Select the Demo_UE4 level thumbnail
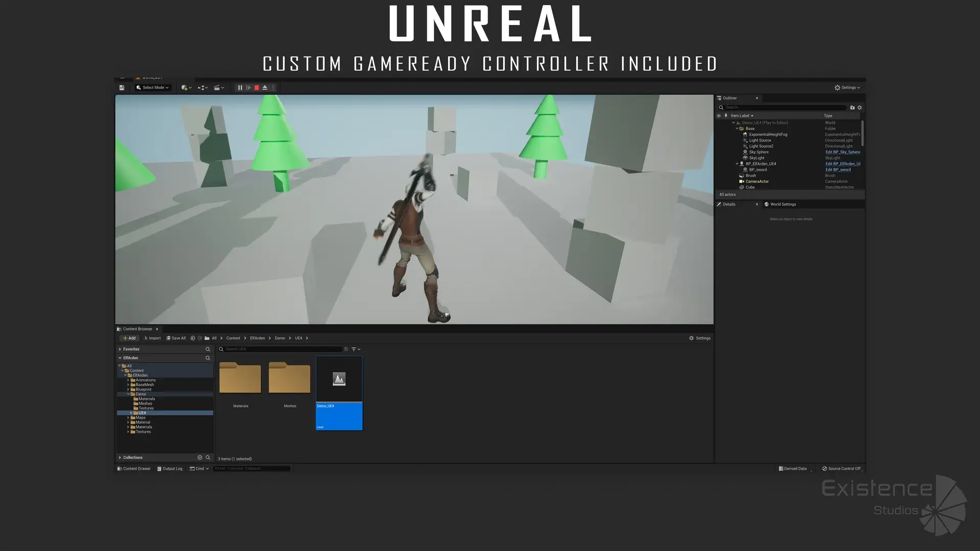The image size is (980, 551). [339, 380]
